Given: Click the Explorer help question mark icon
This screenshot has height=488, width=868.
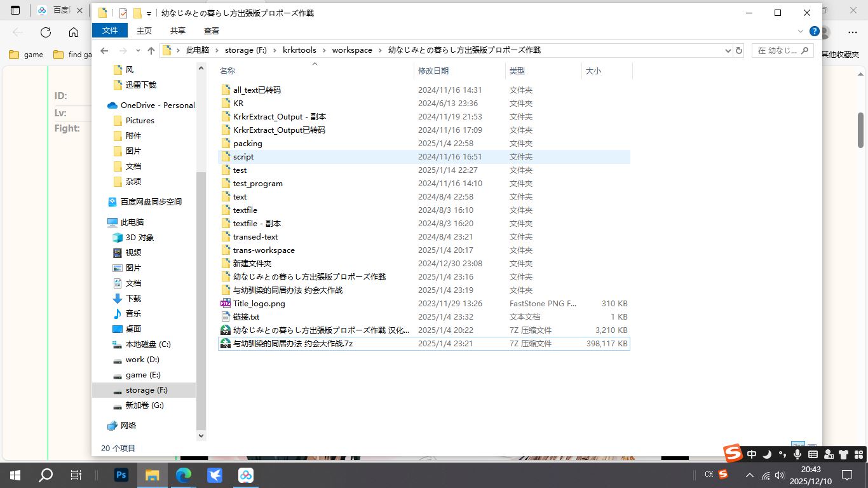Looking at the screenshot, I should tap(814, 31).
